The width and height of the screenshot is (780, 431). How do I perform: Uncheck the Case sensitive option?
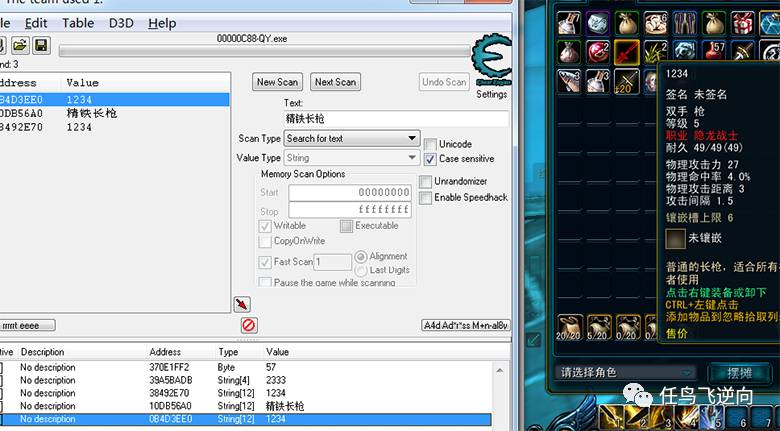(x=430, y=159)
